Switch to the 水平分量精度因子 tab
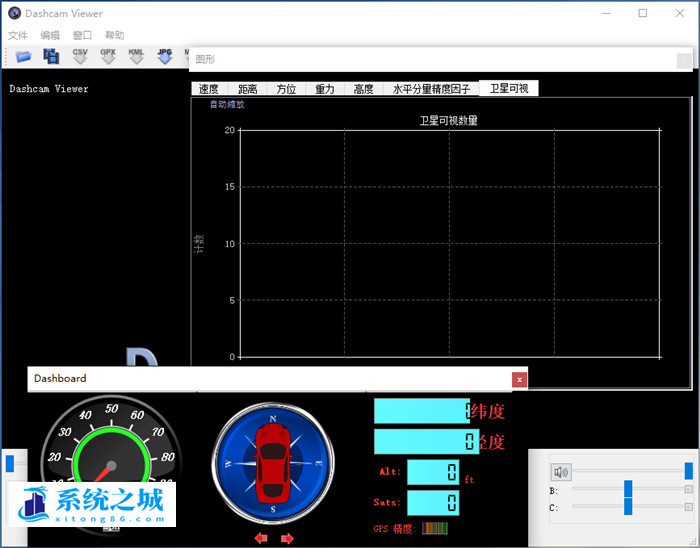This screenshot has height=548, width=700. [x=431, y=89]
